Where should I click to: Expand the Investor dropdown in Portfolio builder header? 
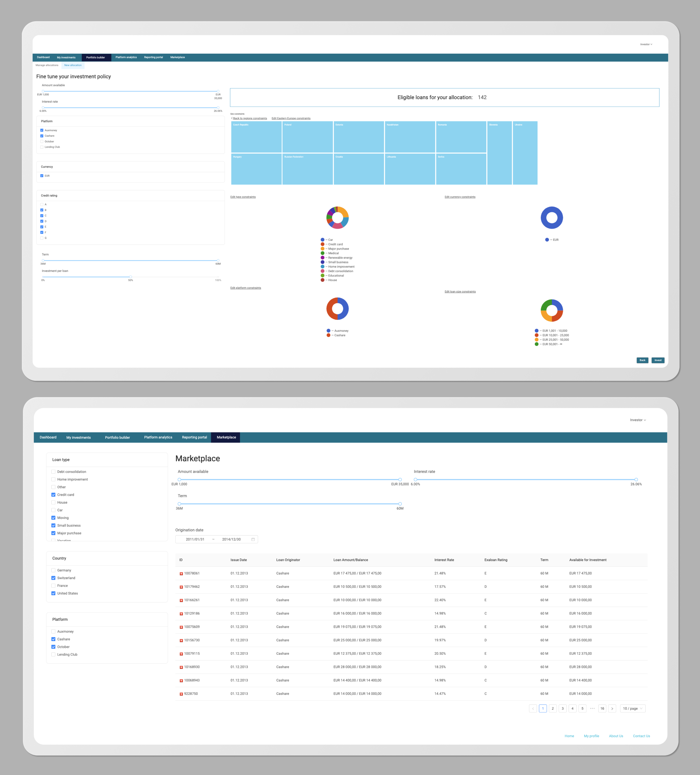pos(646,44)
